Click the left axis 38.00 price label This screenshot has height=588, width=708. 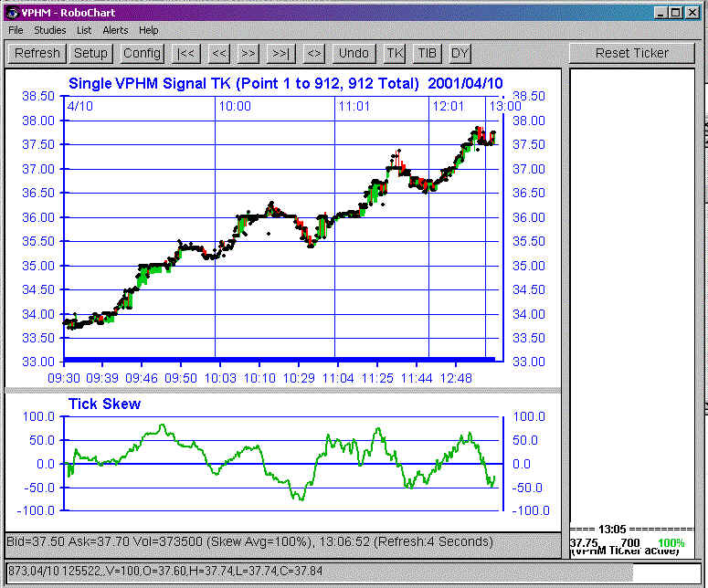38,121
